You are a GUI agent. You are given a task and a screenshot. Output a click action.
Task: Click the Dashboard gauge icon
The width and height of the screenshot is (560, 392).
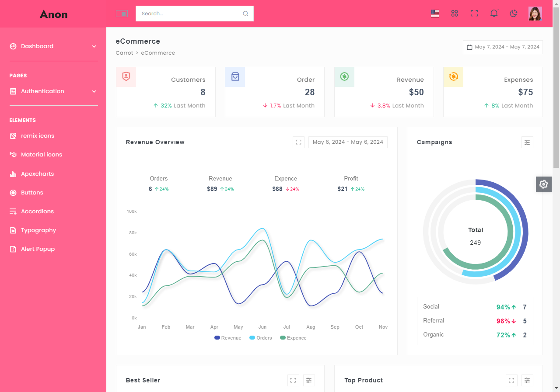point(13,46)
